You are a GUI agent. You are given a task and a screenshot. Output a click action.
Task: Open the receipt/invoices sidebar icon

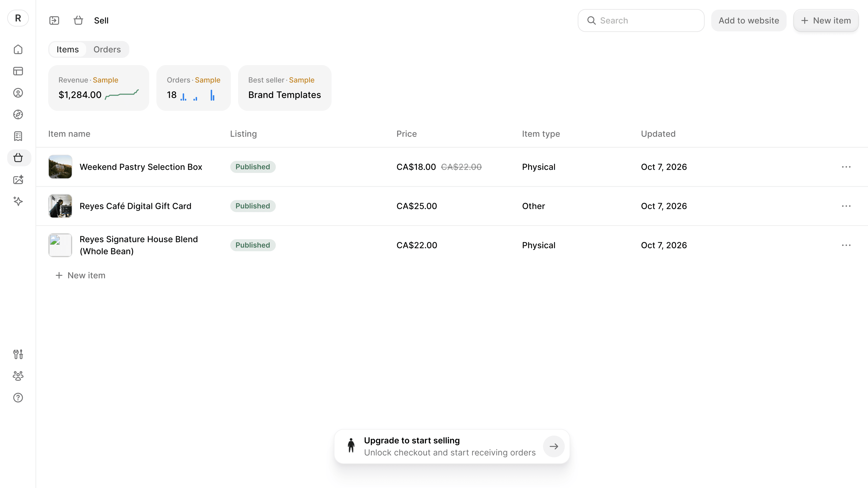click(18, 136)
